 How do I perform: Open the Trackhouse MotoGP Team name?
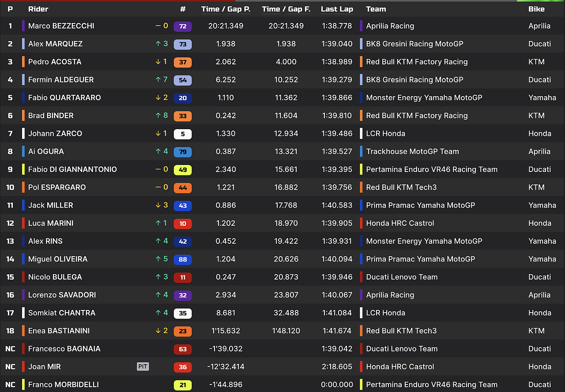[x=412, y=151]
